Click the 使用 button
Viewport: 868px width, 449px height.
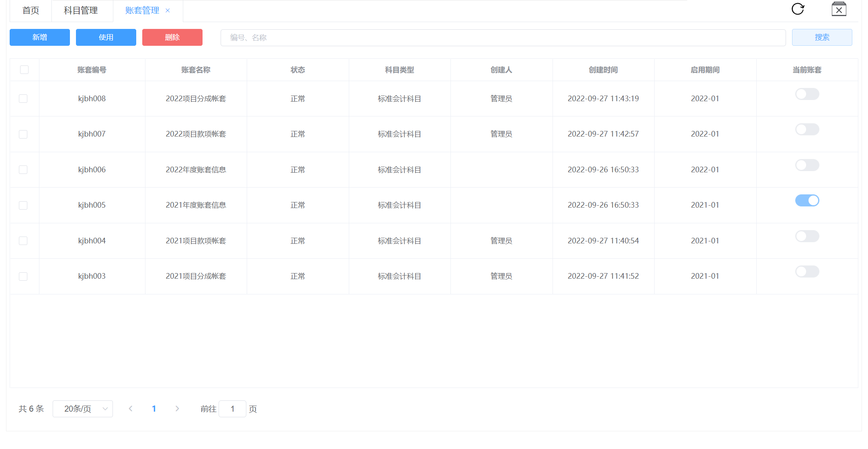coord(106,37)
